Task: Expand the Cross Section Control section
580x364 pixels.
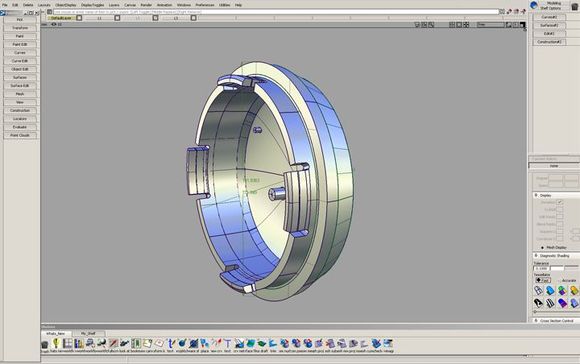Action: coord(536,321)
